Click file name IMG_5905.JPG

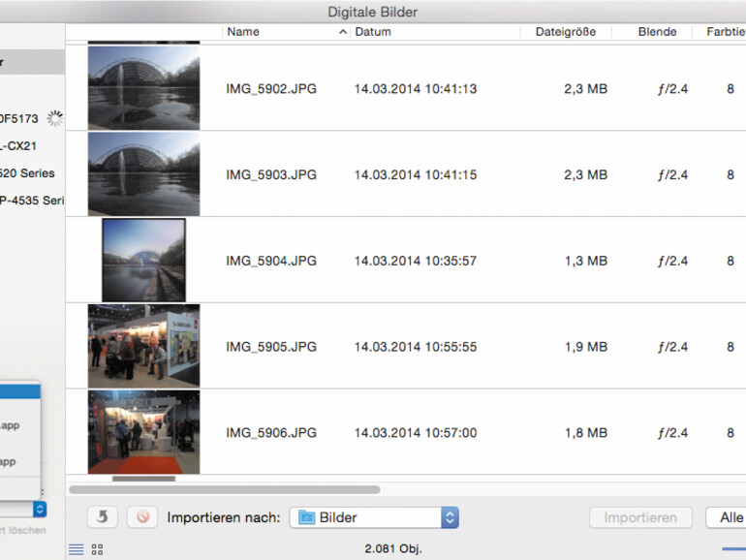pyautogui.click(x=271, y=347)
